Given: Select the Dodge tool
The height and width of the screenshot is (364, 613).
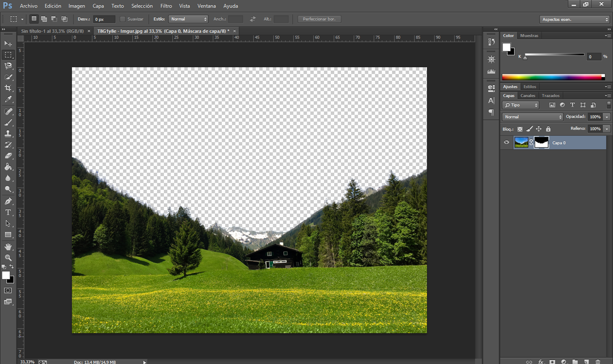Looking at the screenshot, I should click(8, 189).
